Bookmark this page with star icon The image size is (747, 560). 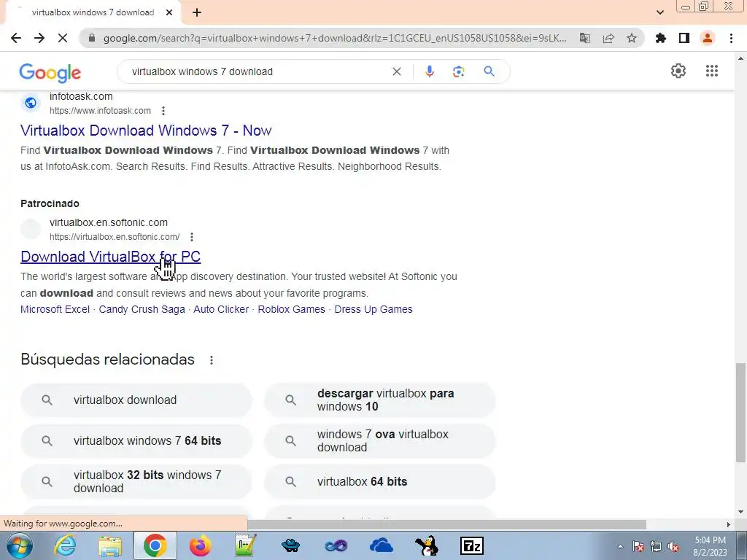(x=632, y=38)
